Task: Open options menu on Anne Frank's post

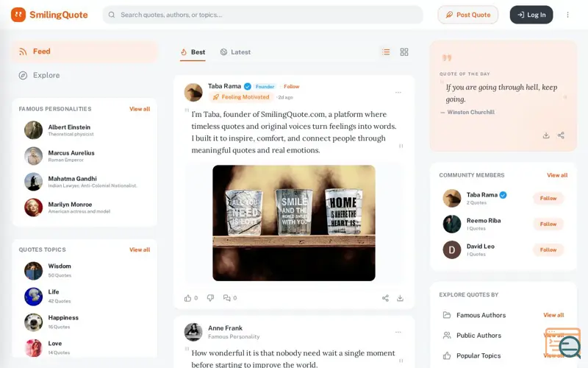Action: [398, 332]
